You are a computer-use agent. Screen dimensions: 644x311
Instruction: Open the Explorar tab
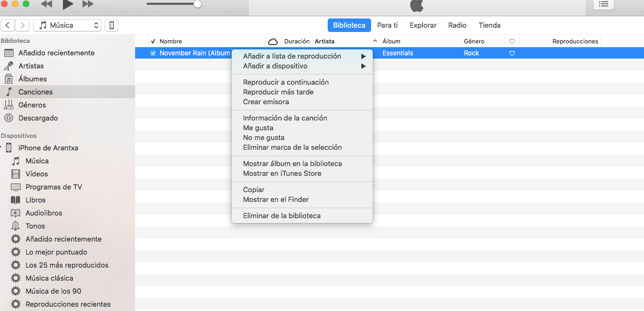pyautogui.click(x=423, y=25)
